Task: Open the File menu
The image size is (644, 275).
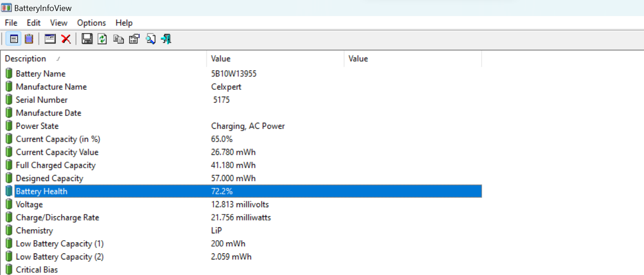Action: click(x=11, y=23)
